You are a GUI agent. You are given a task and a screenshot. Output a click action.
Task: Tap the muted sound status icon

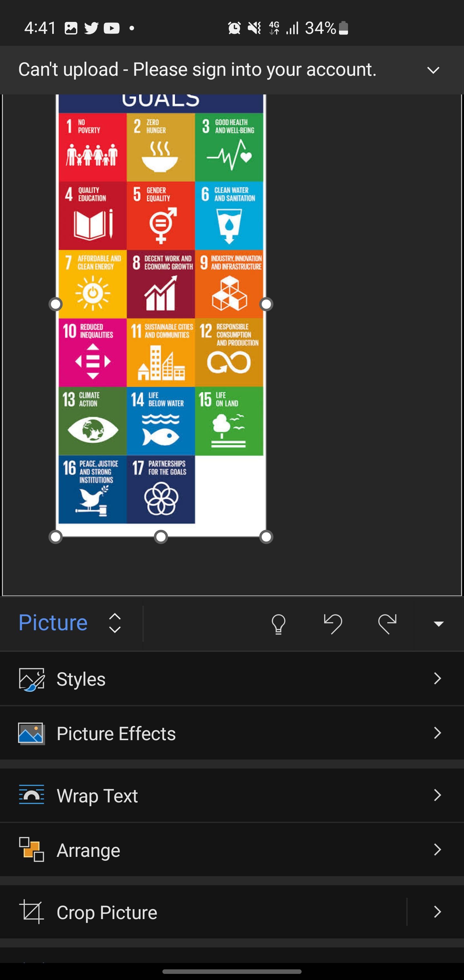click(254, 28)
